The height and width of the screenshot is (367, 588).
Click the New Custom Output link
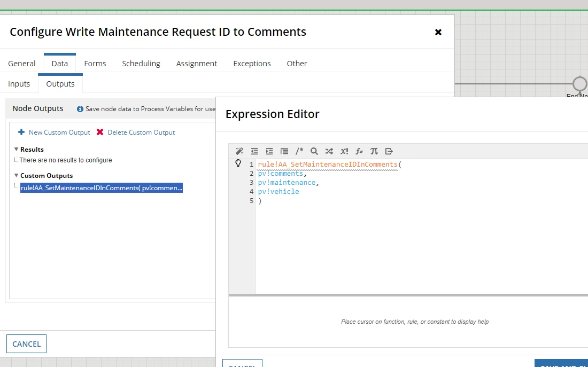(x=59, y=132)
